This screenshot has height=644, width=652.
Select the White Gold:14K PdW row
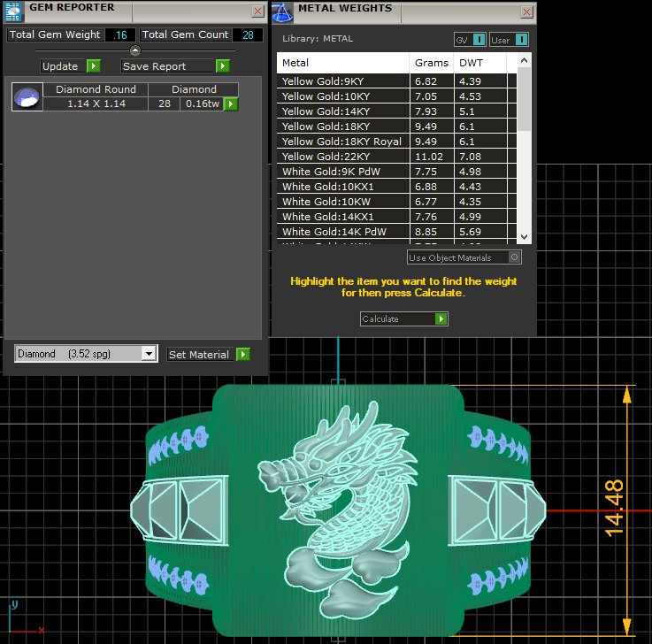click(x=396, y=232)
